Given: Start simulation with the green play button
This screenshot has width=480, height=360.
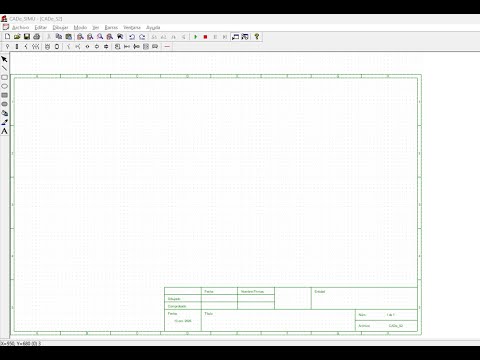Looking at the screenshot, I should [x=196, y=37].
